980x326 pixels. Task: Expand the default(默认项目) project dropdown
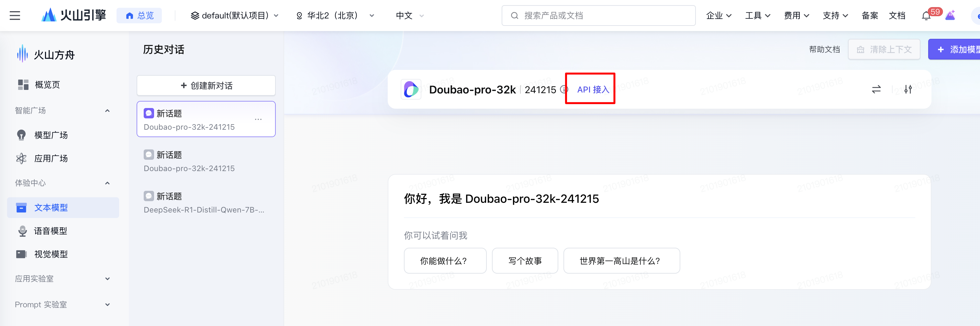point(235,16)
